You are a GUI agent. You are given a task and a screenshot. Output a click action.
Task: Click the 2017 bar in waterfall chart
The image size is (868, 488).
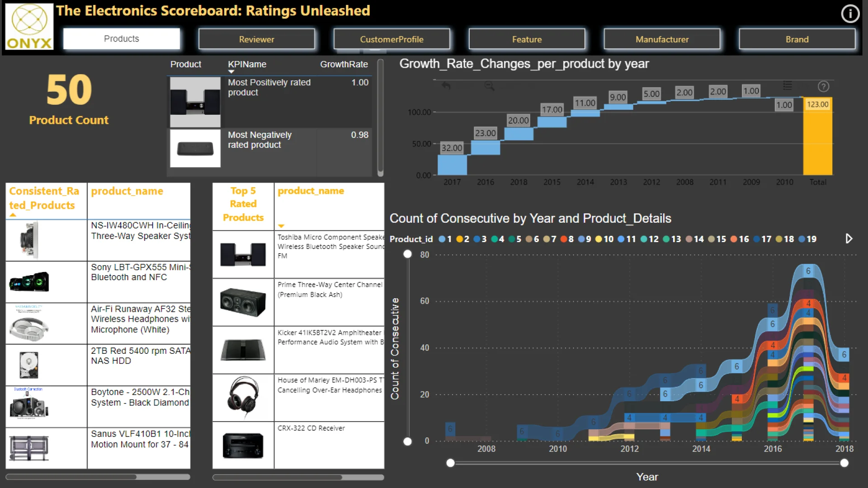click(452, 165)
